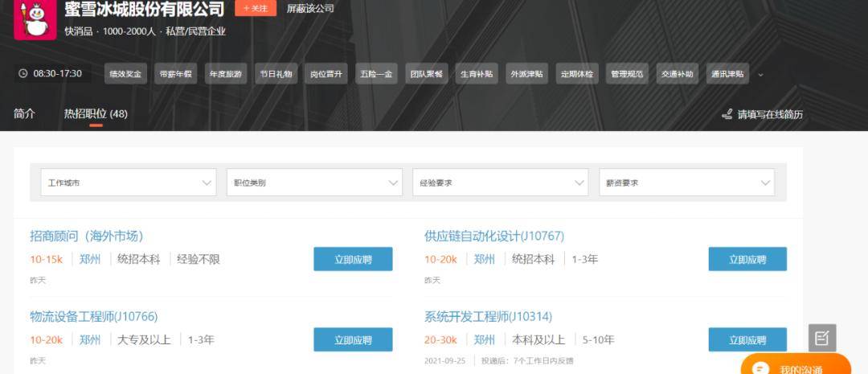Click the 五险一金 benefit tag
Viewport: 868px width, 374px height.
pos(376,74)
